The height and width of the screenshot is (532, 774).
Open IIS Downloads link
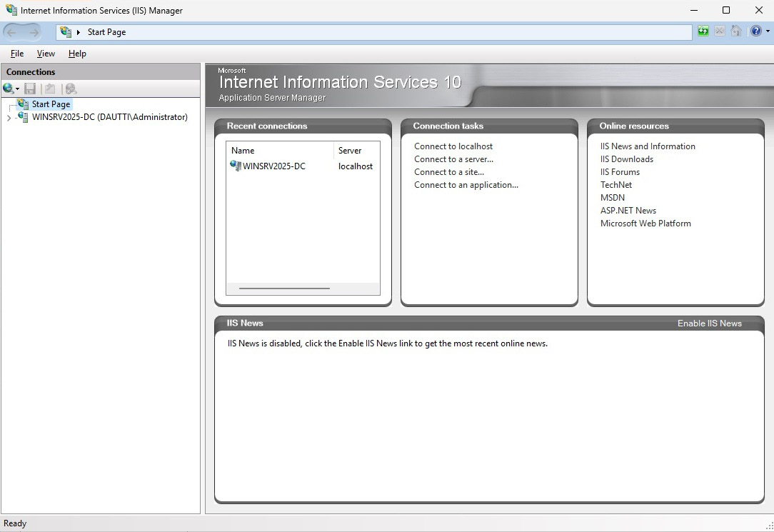pyautogui.click(x=626, y=159)
